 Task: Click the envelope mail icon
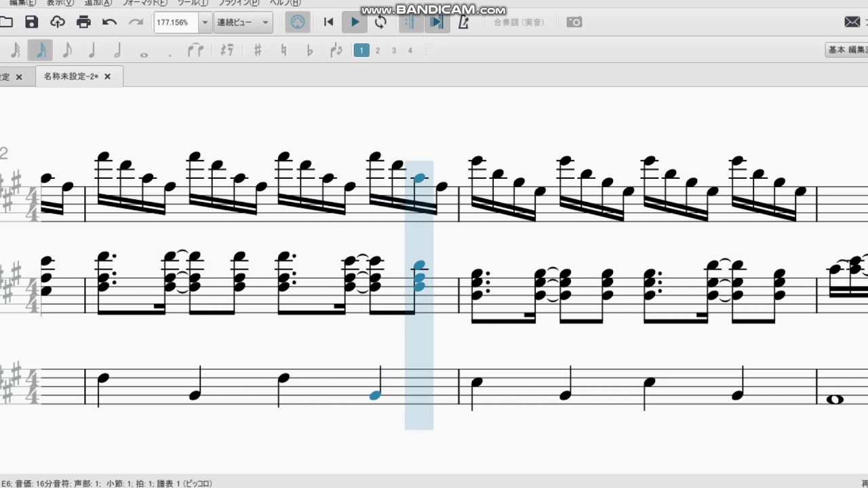coord(852,22)
